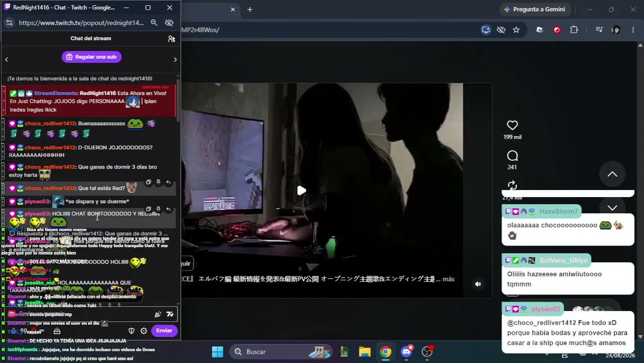The height and width of the screenshot is (363, 644).
Task: Open a new browser tab
Action: (249, 9)
